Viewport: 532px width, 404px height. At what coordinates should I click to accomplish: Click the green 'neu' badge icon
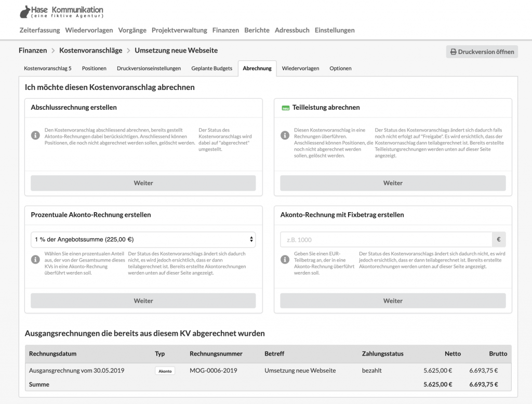(x=286, y=108)
